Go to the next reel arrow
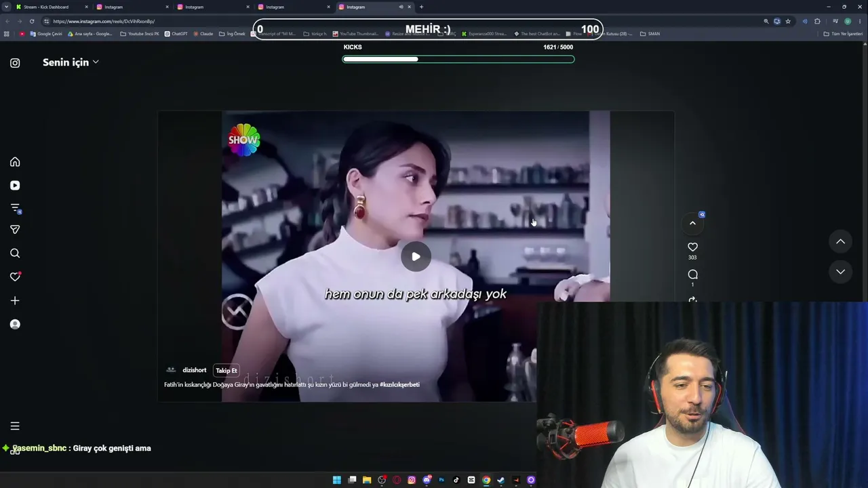Image resolution: width=868 pixels, height=488 pixels. coord(840,272)
